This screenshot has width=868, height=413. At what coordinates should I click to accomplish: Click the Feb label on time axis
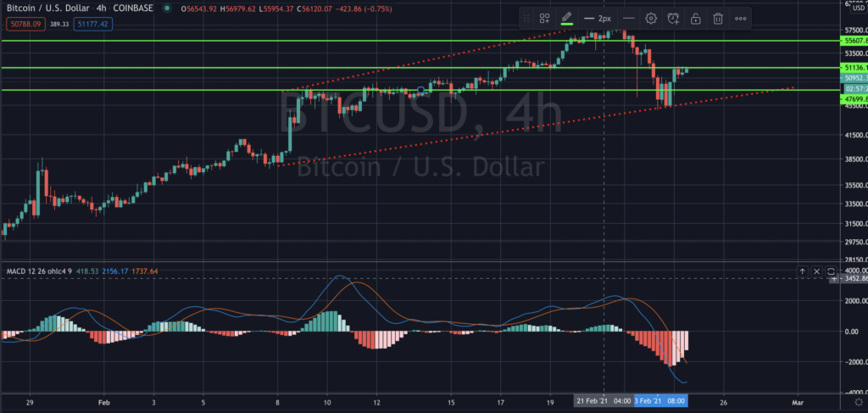click(103, 401)
